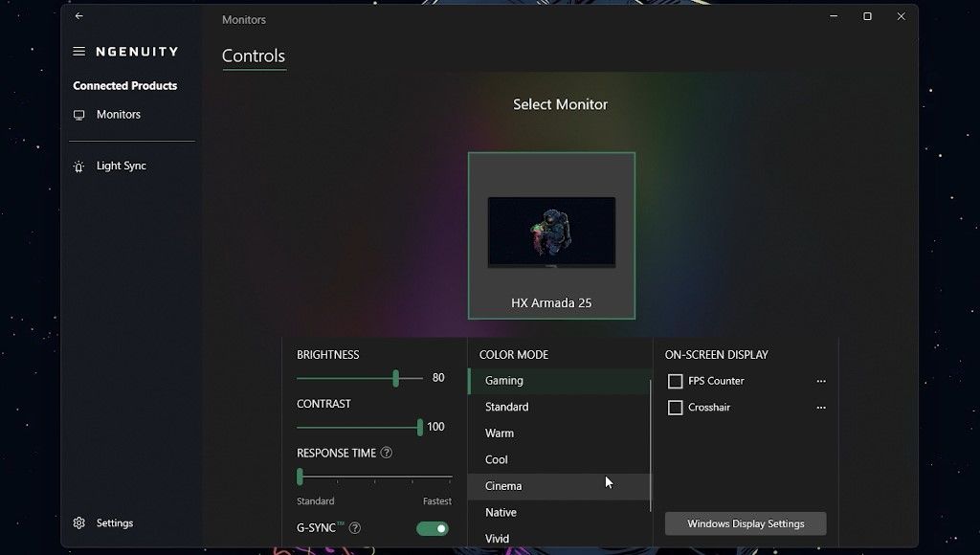Click the Standard response time label
980x555 pixels.
(316, 501)
